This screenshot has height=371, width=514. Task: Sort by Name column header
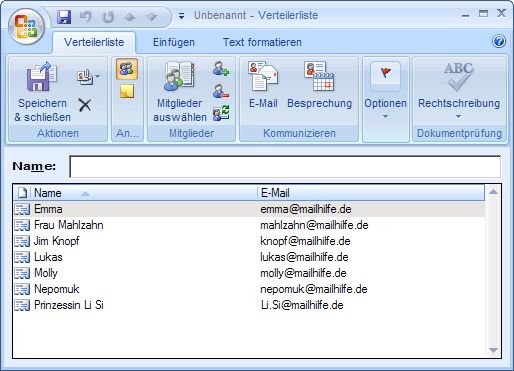coord(143,193)
